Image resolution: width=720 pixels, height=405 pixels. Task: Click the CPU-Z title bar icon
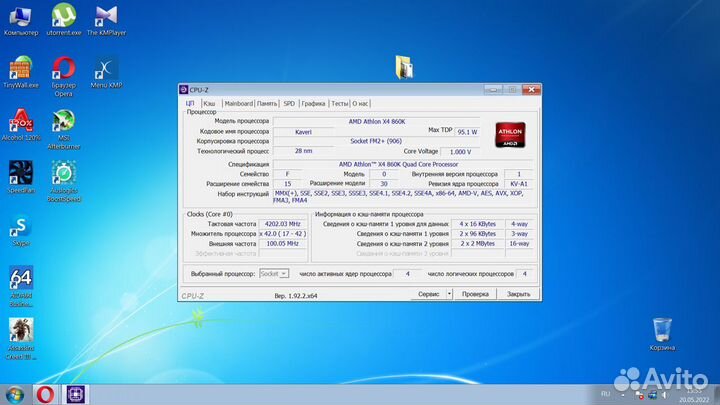(x=184, y=90)
